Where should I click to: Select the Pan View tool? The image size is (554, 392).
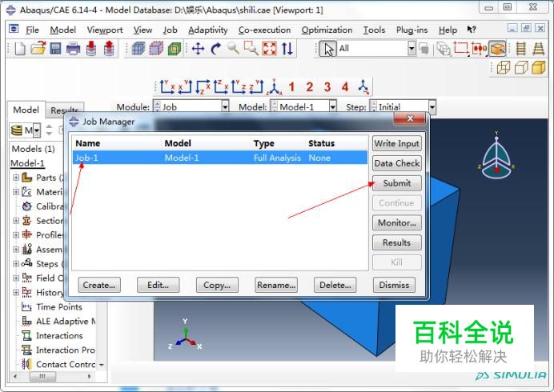coord(198,49)
